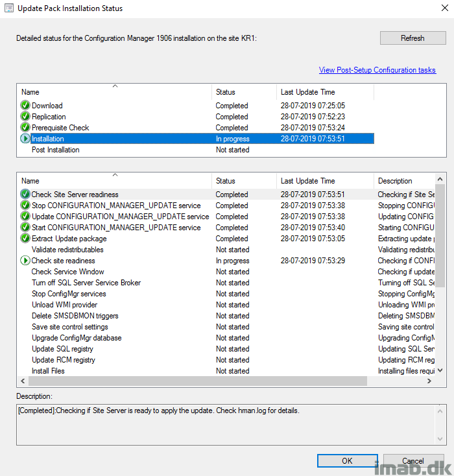Select the Installation row

pos(196,138)
